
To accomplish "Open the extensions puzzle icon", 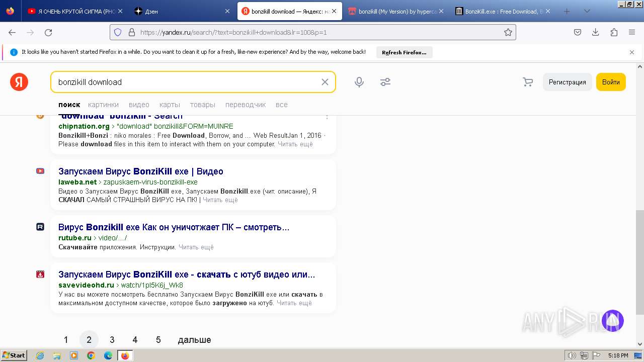I will (614, 32).
